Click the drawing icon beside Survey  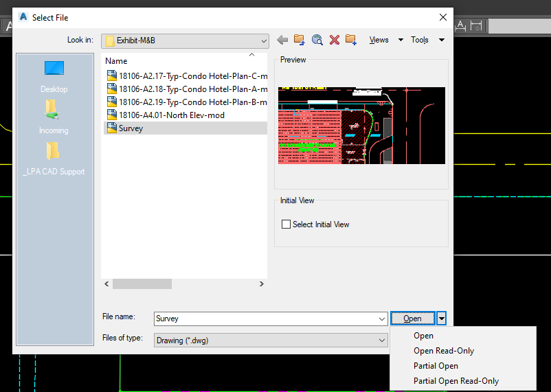112,128
